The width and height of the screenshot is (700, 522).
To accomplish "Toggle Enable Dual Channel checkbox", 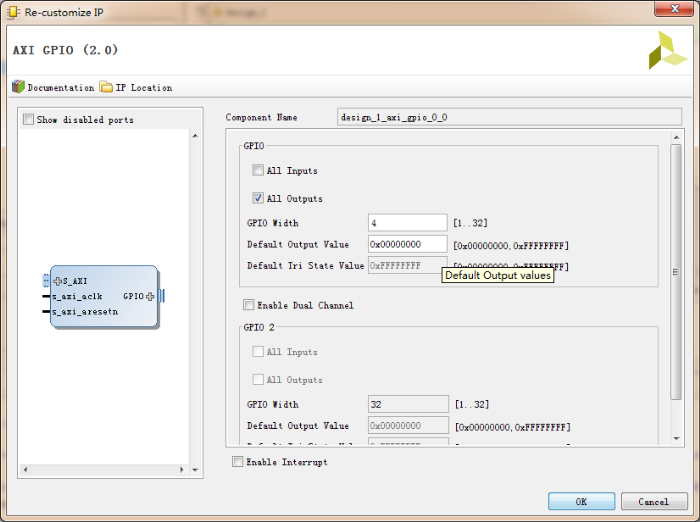I will pos(248,305).
